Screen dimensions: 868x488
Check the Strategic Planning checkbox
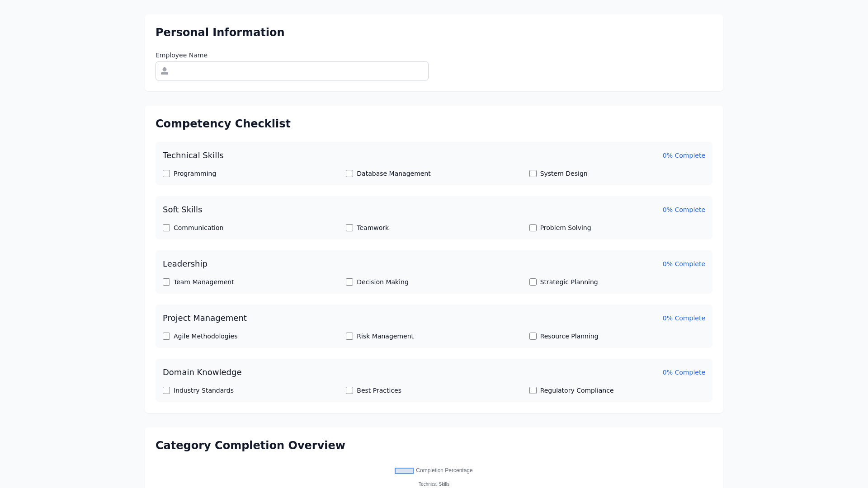pos(533,282)
